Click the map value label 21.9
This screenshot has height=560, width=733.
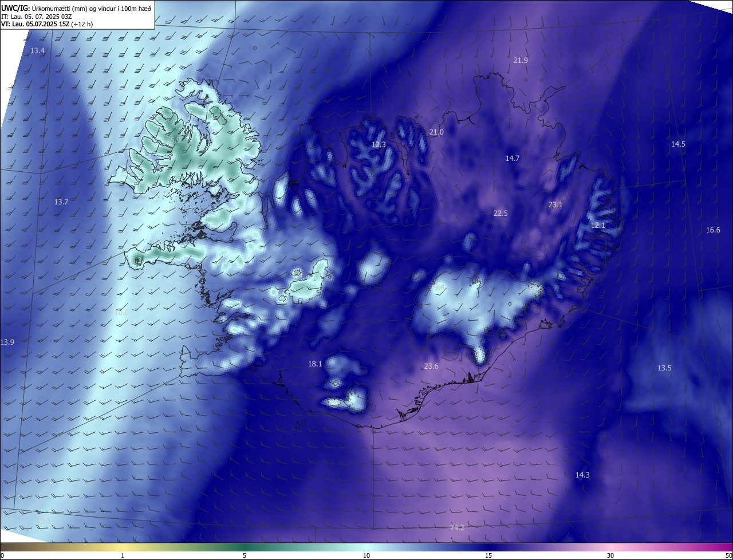pos(521,60)
